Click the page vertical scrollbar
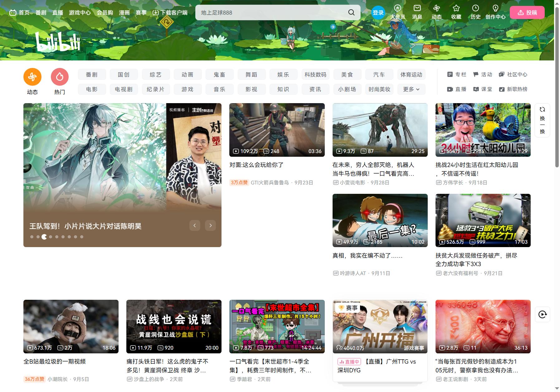560x392 pixels. pyautogui.click(x=557, y=87)
